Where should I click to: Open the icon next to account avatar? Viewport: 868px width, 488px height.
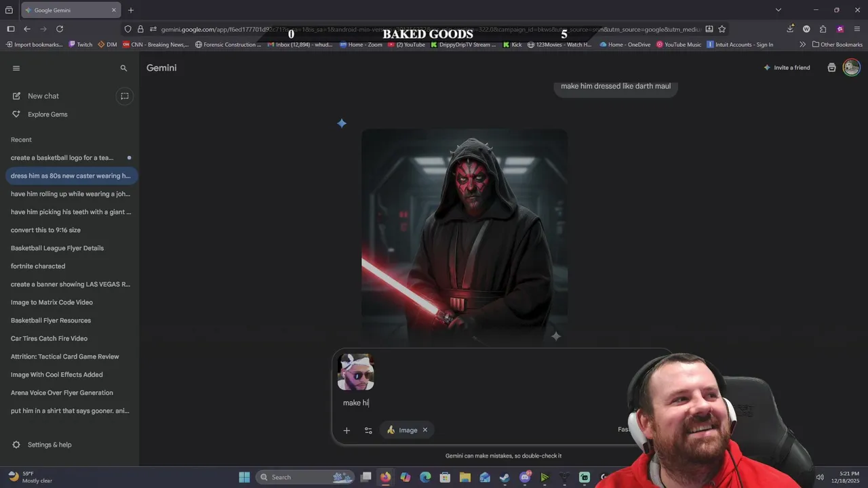coord(831,68)
